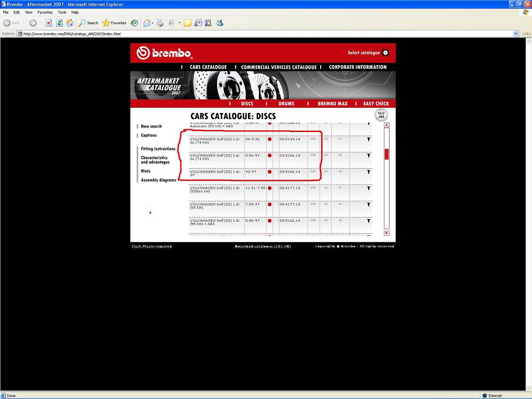Open the Captions link

tap(149, 135)
